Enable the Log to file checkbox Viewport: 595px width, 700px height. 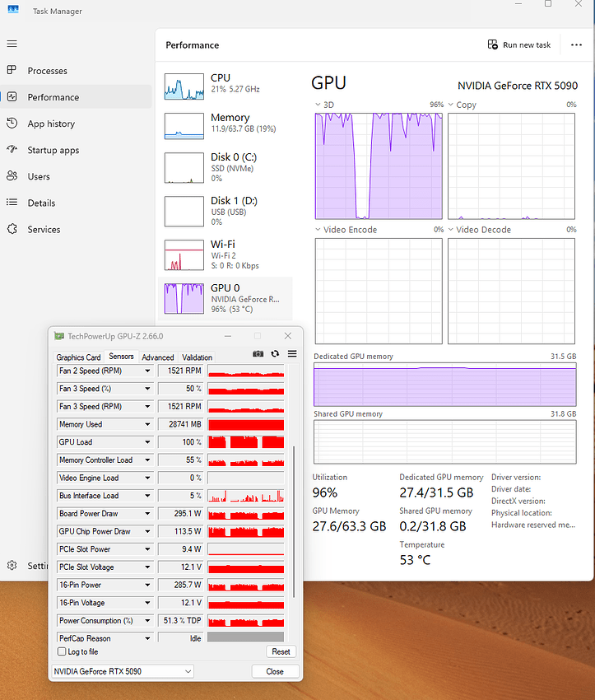(62, 651)
